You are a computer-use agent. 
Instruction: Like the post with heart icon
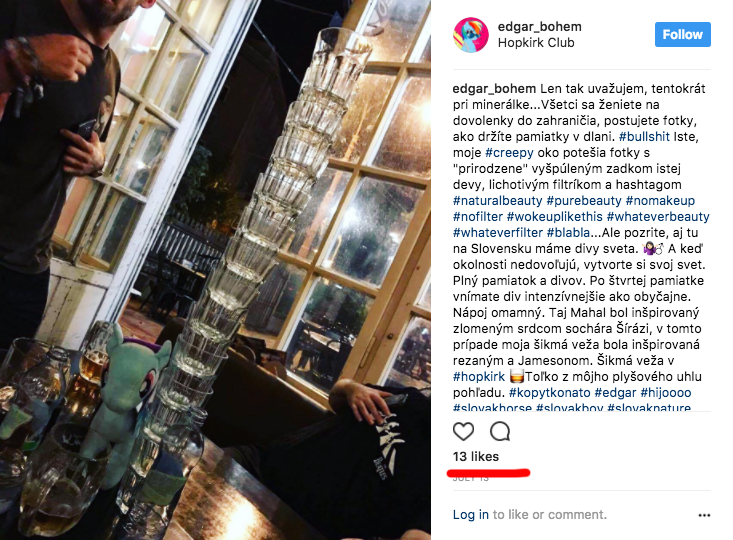click(463, 432)
